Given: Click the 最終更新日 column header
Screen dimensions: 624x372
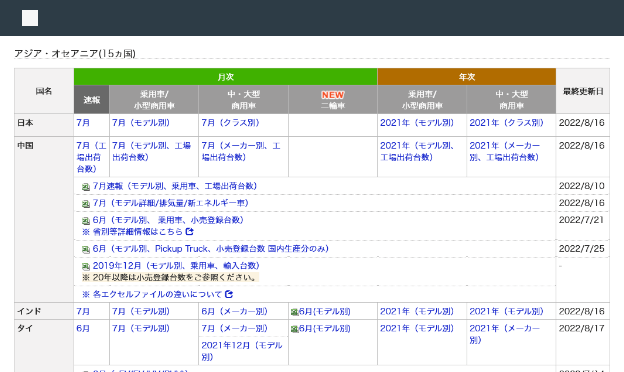Looking at the screenshot, I should (583, 91).
